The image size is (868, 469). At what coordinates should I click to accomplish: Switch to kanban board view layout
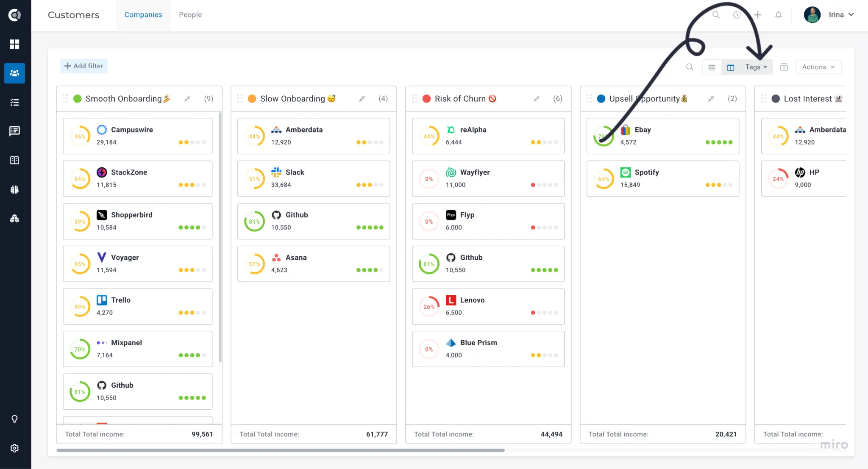731,67
